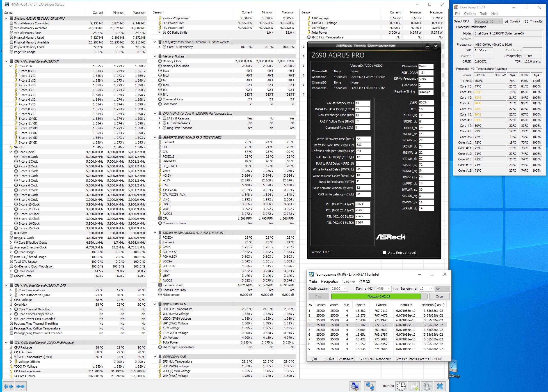Click the blue X close sensors icon

click(440, 386)
